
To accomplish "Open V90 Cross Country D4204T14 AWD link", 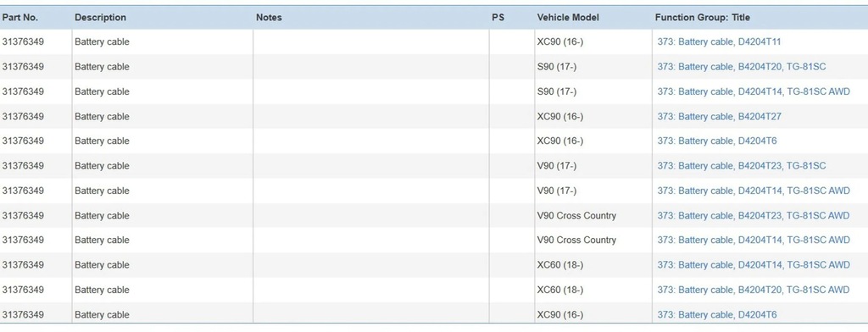I will pyautogui.click(x=753, y=241).
